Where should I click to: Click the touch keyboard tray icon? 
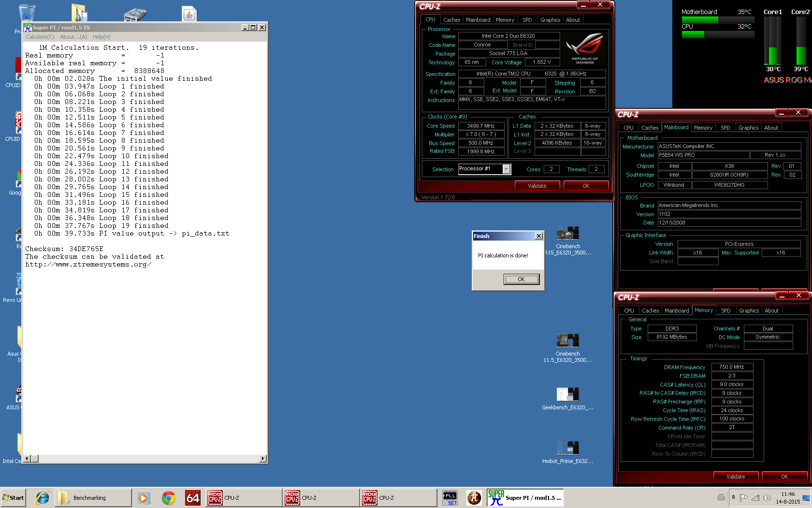click(x=721, y=497)
